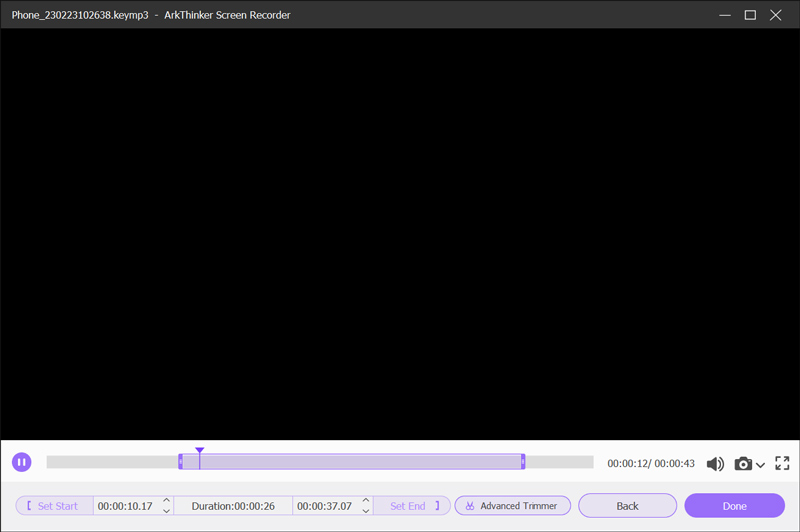800x532 pixels.
Task: Close the ArkThinker Screen Recorder window
Action: 776,15
